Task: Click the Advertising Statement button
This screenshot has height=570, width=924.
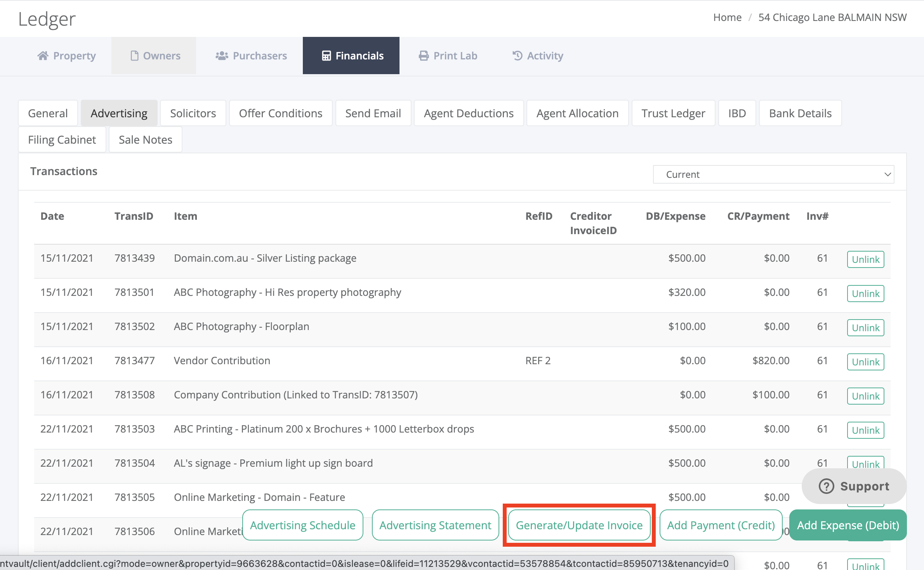Action: 435,525
